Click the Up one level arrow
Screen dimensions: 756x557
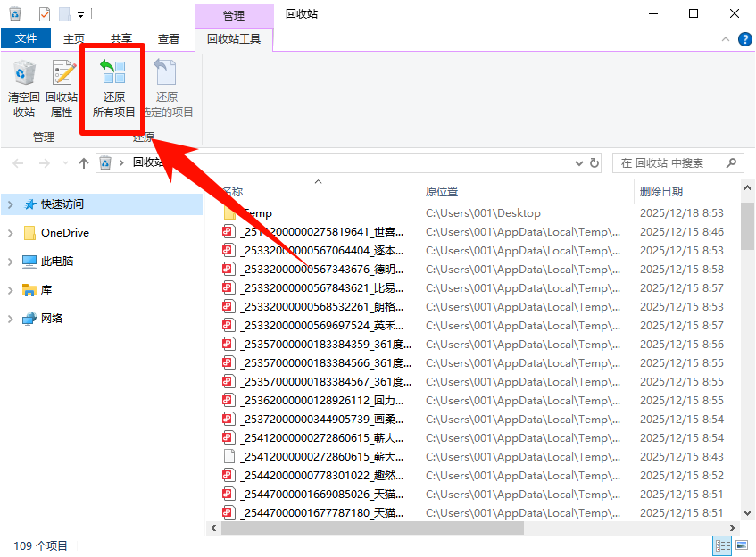tap(84, 162)
